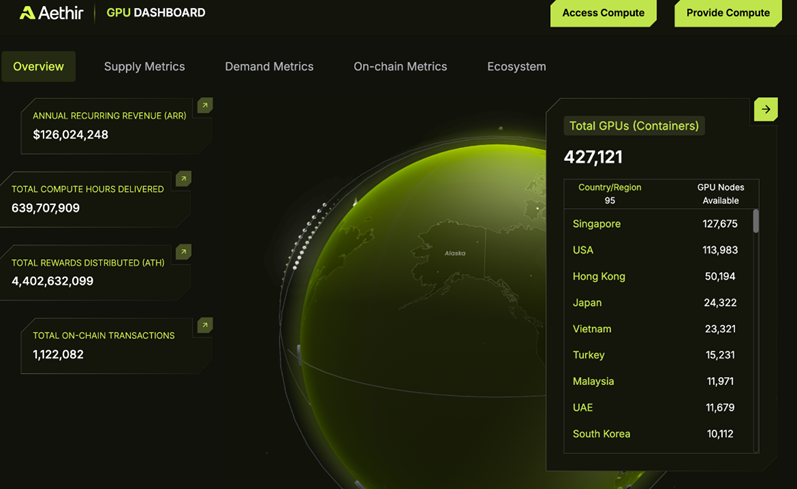Open the Supply Metrics tab
Viewport: 797px width, 489px height.
(x=144, y=67)
